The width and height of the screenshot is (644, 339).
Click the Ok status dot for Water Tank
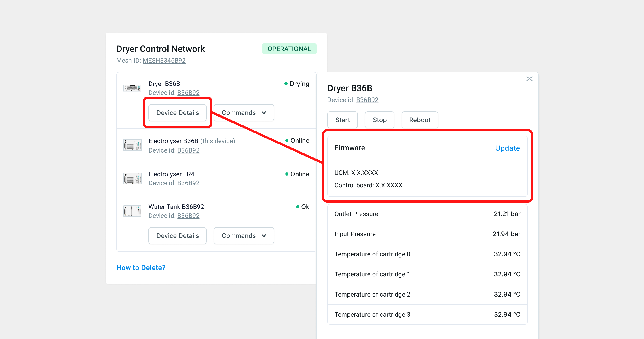[x=297, y=206]
